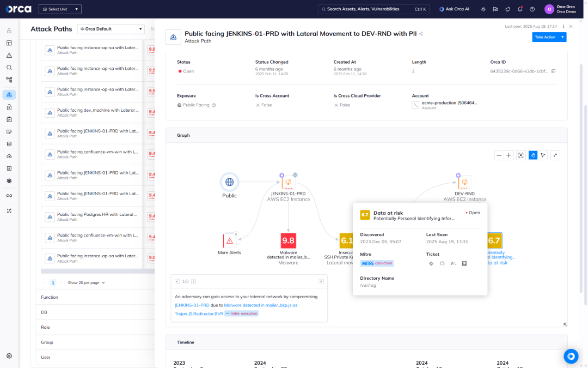Image resolution: width=588 pixels, height=368 pixels.
Task: Open the infinity loop icon in sidebar
Action: pyautogui.click(x=9, y=196)
